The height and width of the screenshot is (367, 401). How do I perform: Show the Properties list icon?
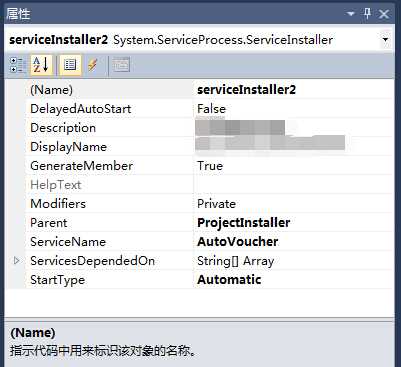(70, 65)
